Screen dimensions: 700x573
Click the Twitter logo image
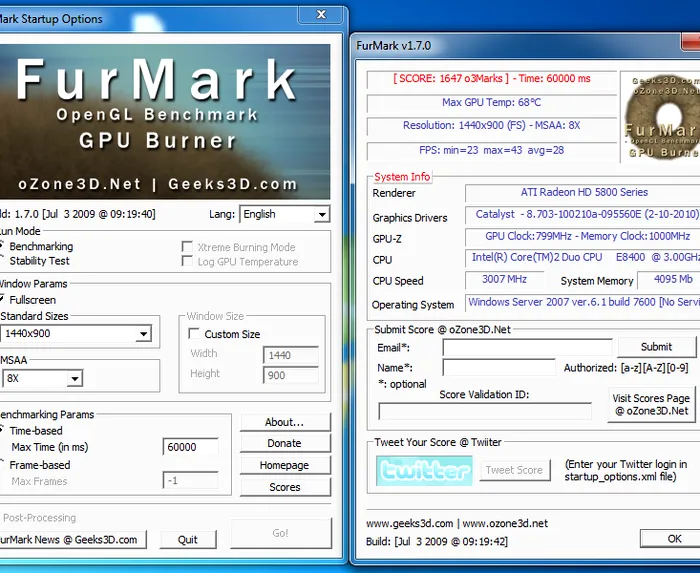pyautogui.click(x=424, y=470)
